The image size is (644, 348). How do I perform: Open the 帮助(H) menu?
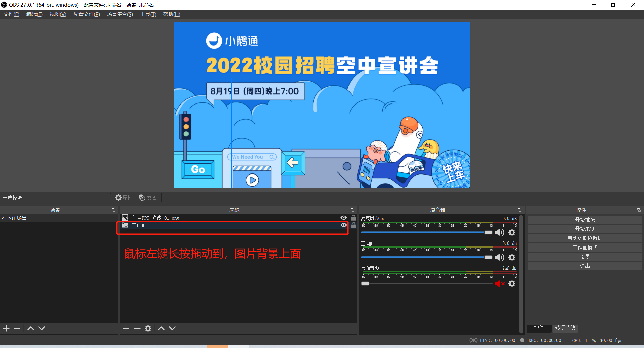coord(172,14)
